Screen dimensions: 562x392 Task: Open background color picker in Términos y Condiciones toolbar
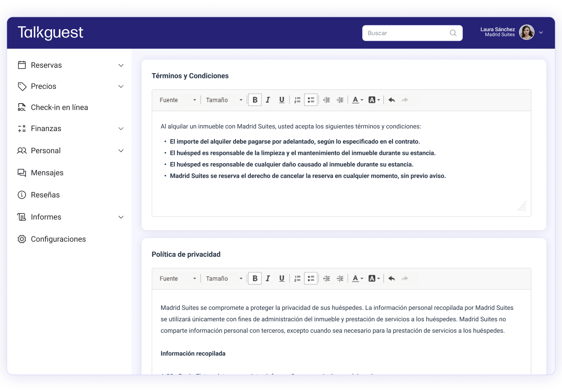374,100
